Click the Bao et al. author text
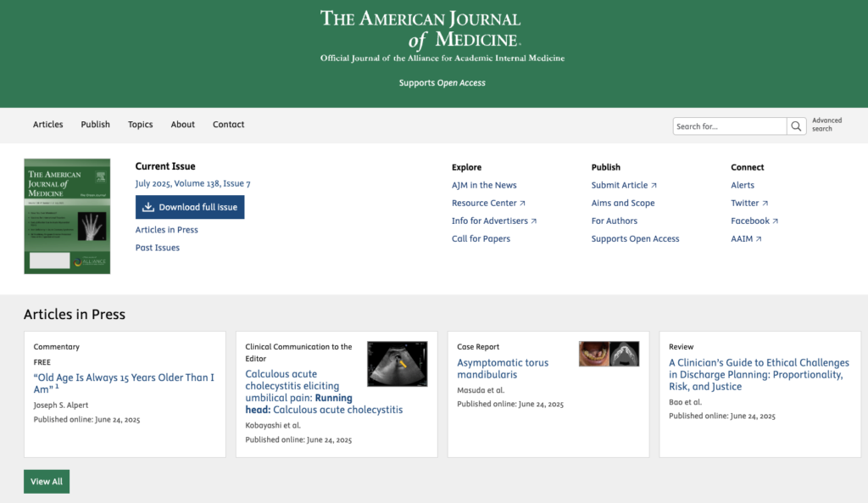Screen dimensions: 868x503 coord(685,402)
